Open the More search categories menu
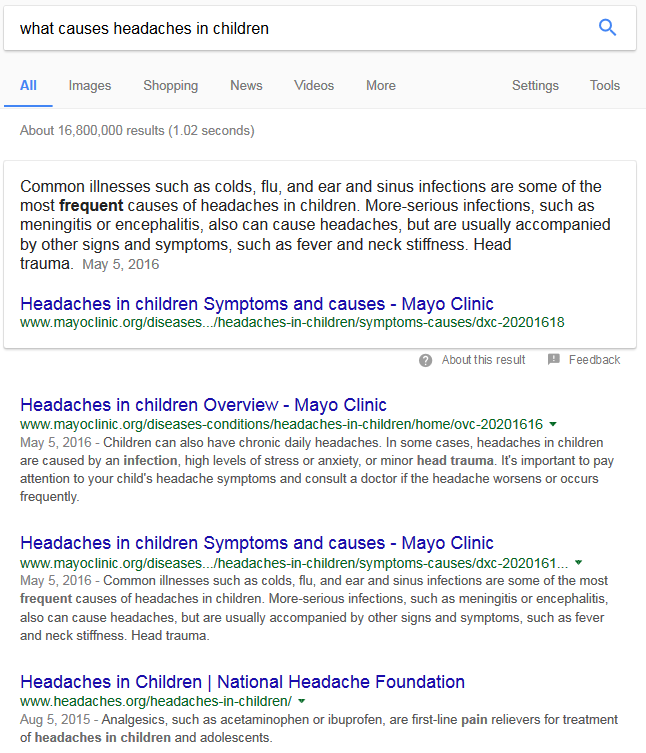The height and width of the screenshot is (753, 646). click(x=380, y=86)
